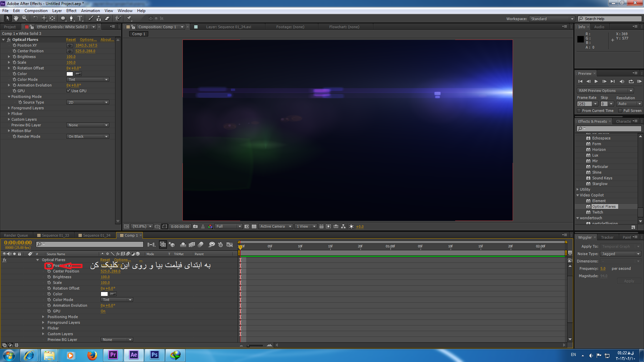Select the Starglow effect in list
This screenshot has width=644, height=362.
coord(599,183)
